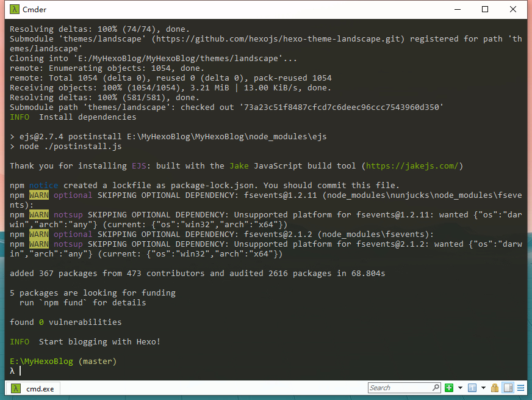Toggle the console lock padlock icon
This screenshot has height=400, width=532.
click(x=495, y=388)
